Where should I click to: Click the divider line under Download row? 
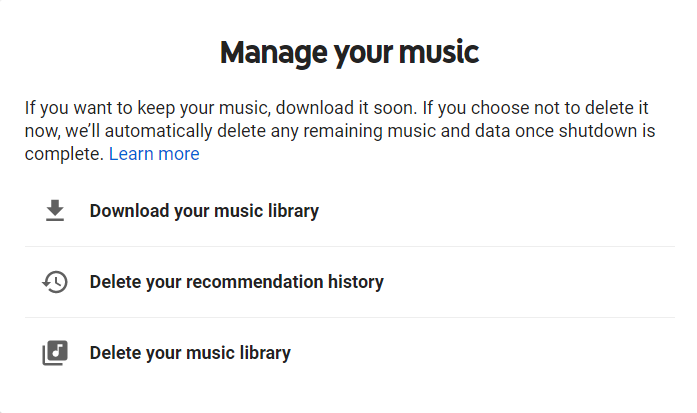click(x=349, y=246)
